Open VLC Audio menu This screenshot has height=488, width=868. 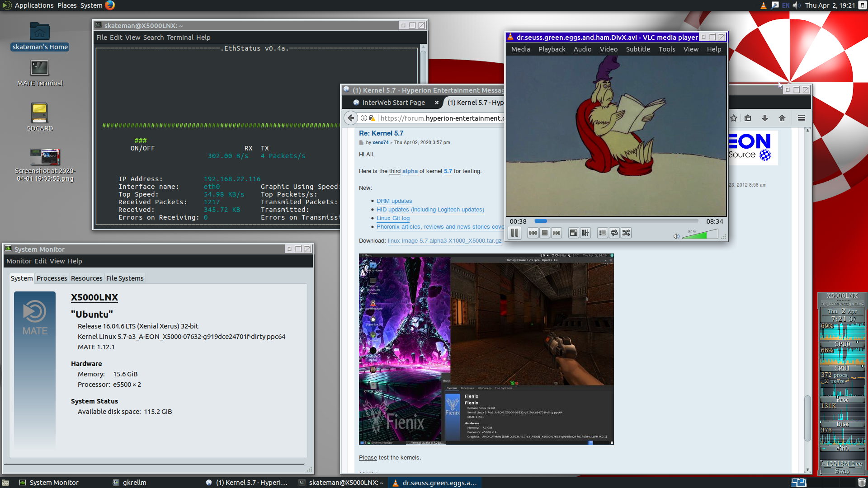coord(582,49)
